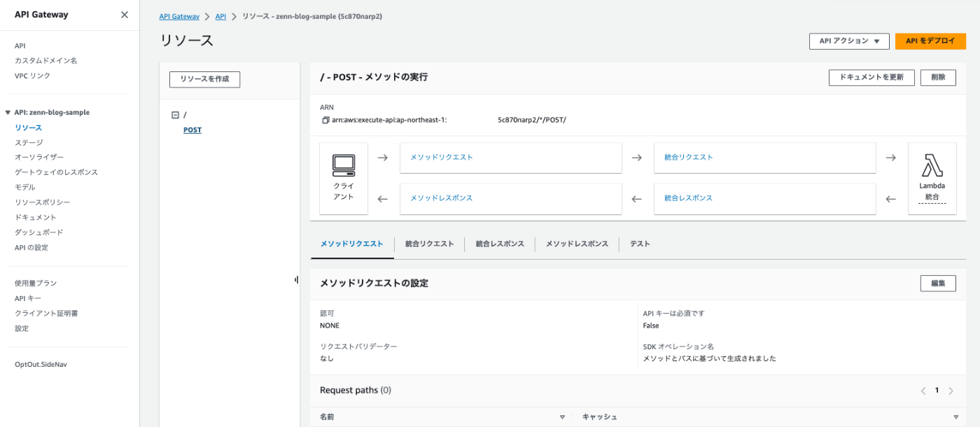Open カスタムドメイン名 in the side navigation
The image size is (980, 427).
[x=45, y=61]
